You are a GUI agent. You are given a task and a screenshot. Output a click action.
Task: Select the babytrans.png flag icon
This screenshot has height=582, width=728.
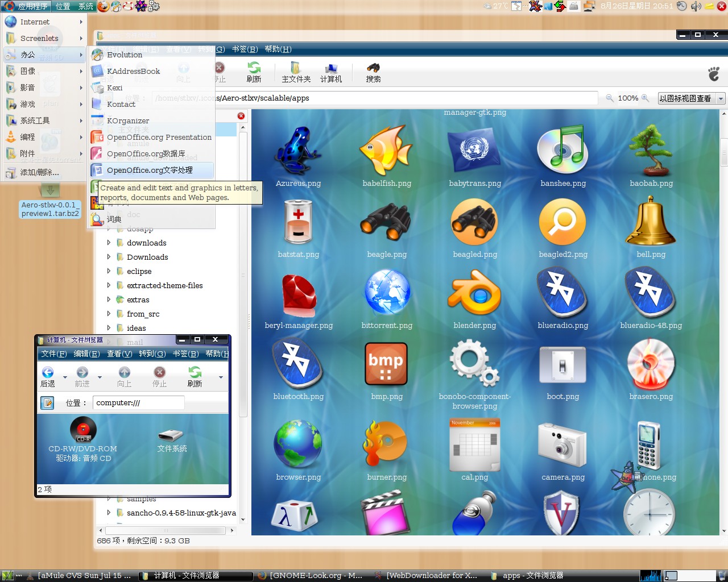coord(474,151)
